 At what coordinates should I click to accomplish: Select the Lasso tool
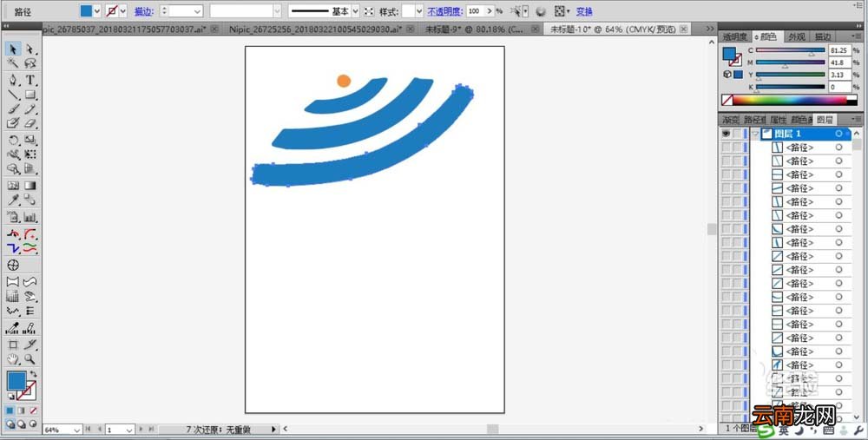[x=30, y=63]
